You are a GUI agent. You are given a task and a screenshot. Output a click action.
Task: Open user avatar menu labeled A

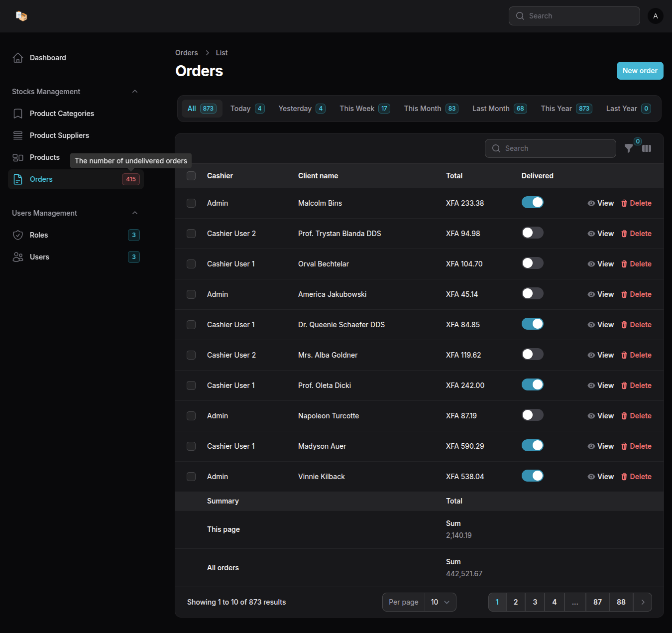coord(655,16)
